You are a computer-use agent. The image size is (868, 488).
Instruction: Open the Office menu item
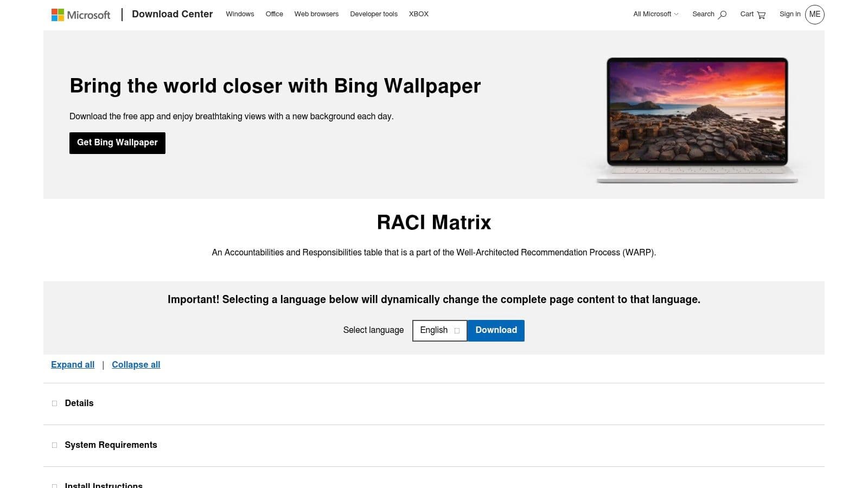[274, 14]
